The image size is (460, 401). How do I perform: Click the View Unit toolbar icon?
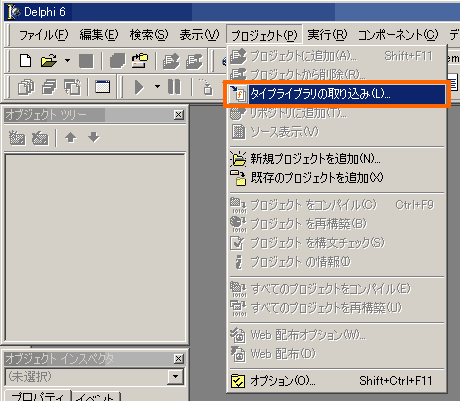26,87
